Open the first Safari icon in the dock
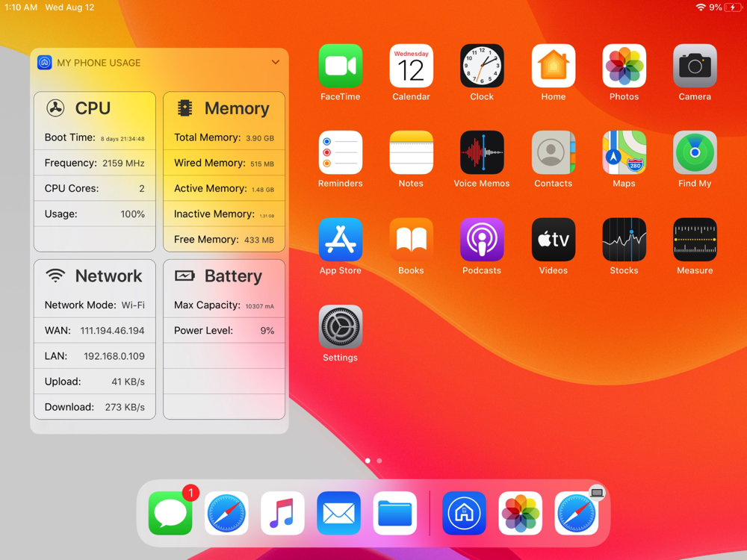 [x=226, y=514]
